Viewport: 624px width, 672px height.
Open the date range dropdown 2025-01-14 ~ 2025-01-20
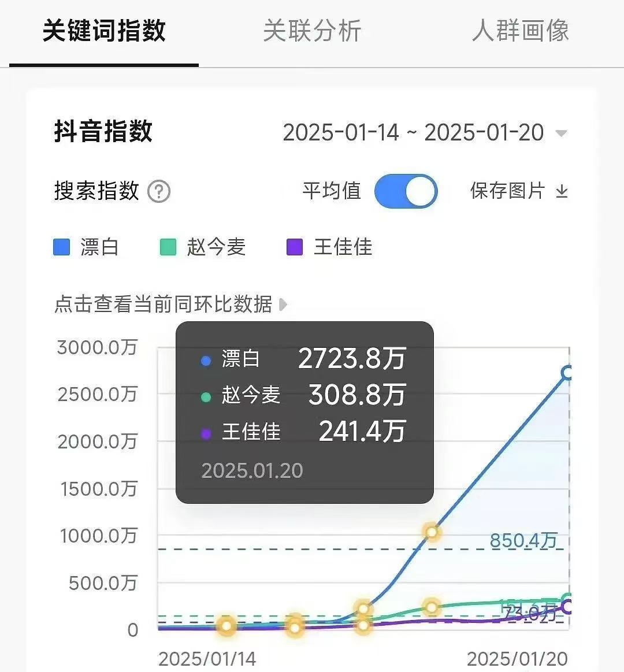coord(425,132)
